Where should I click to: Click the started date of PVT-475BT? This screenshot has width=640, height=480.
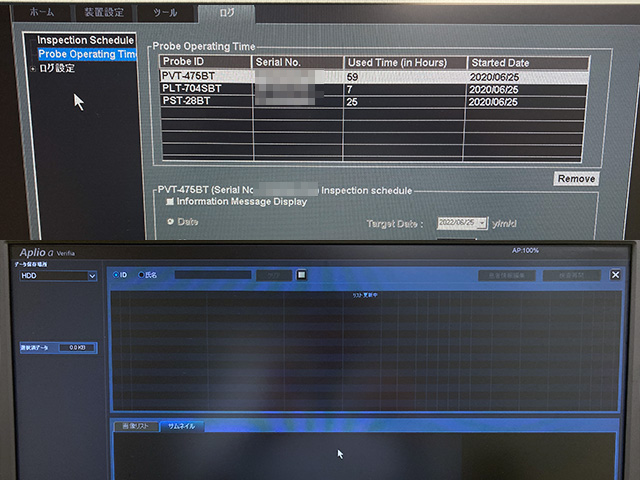(494, 77)
